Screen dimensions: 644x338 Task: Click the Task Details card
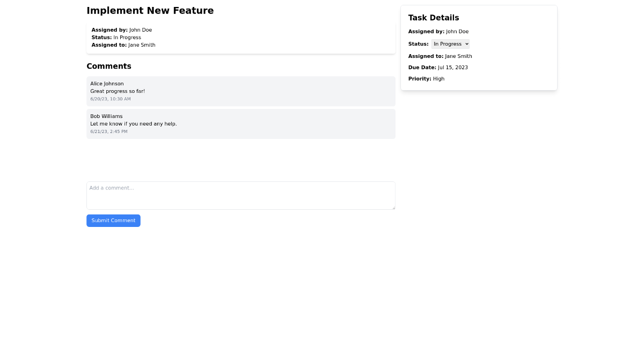tap(479, 48)
